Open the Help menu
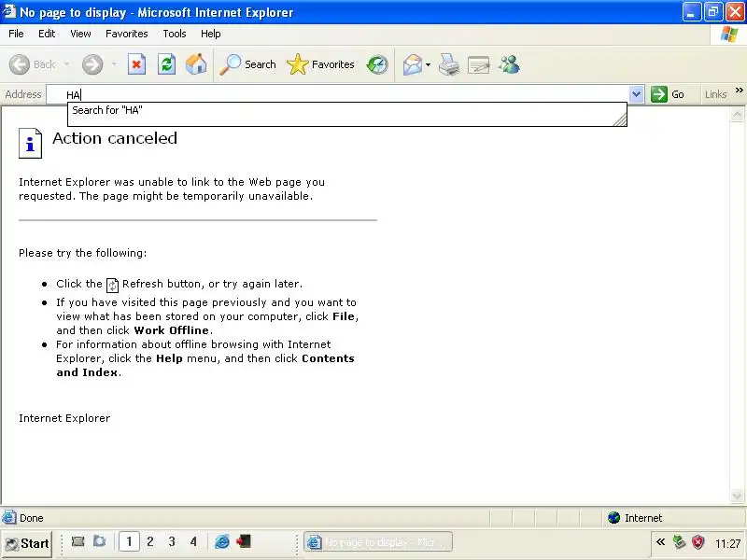The image size is (747, 560). click(211, 34)
